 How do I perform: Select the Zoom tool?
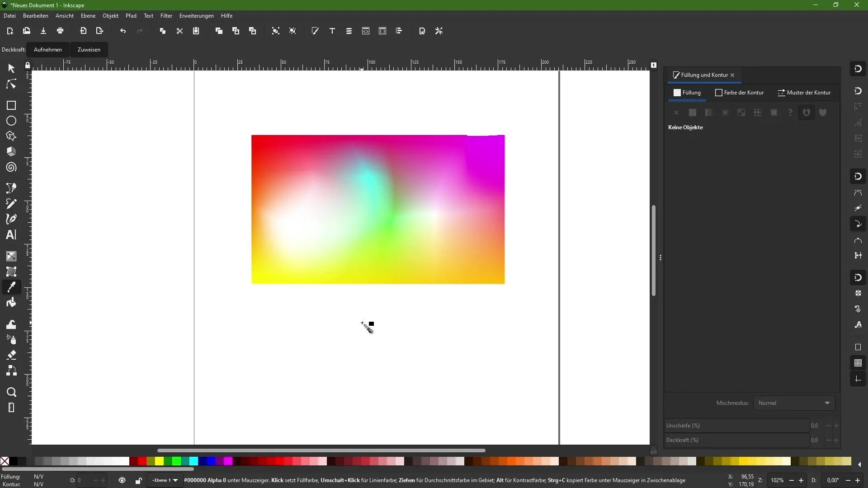[x=11, y=391]
